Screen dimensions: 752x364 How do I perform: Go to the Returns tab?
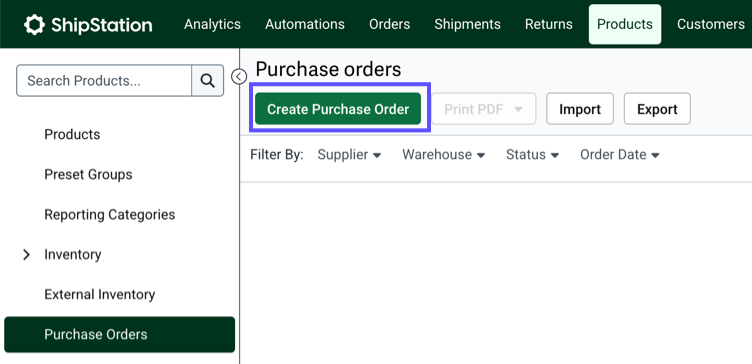pos(549,24)
